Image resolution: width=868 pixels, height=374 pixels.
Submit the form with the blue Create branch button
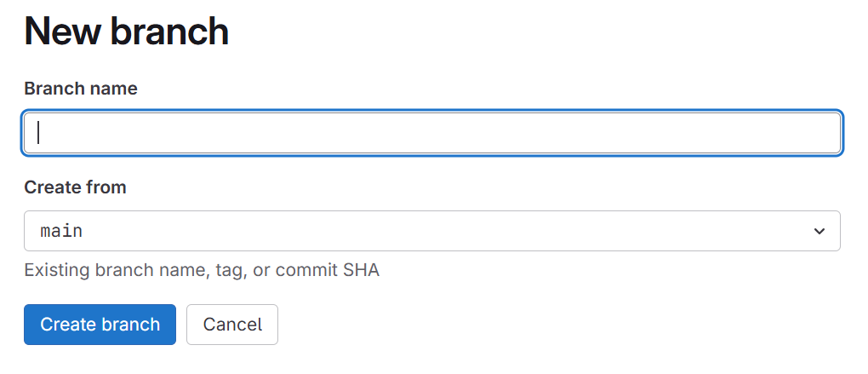(100, 324)
